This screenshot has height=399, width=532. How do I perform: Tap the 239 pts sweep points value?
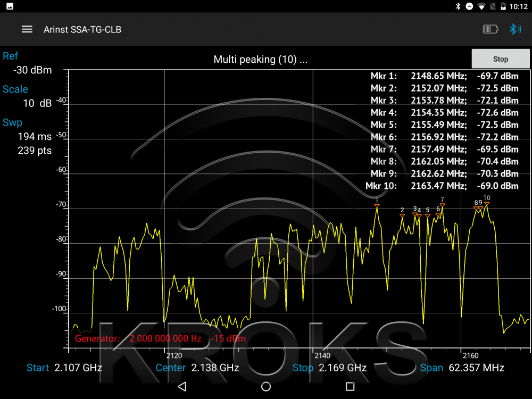point(35,151)
